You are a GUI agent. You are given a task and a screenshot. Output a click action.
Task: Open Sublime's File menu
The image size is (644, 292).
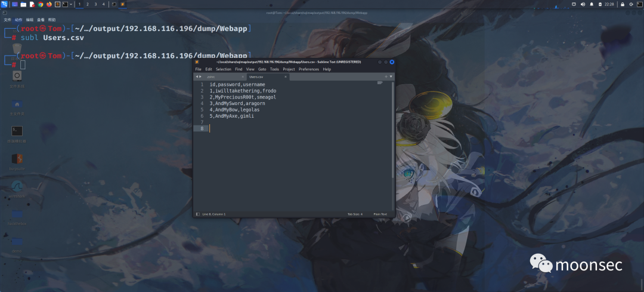(198, 69)
